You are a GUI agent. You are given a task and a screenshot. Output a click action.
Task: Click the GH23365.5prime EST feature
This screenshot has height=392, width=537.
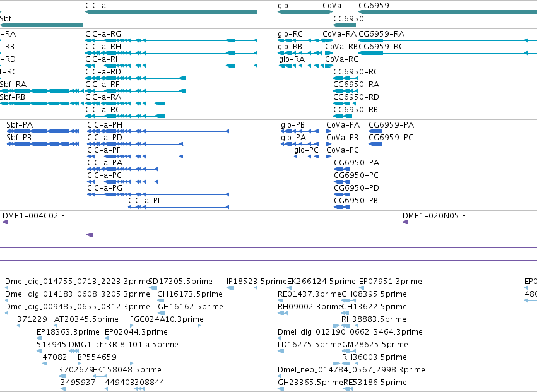(281, 389)
